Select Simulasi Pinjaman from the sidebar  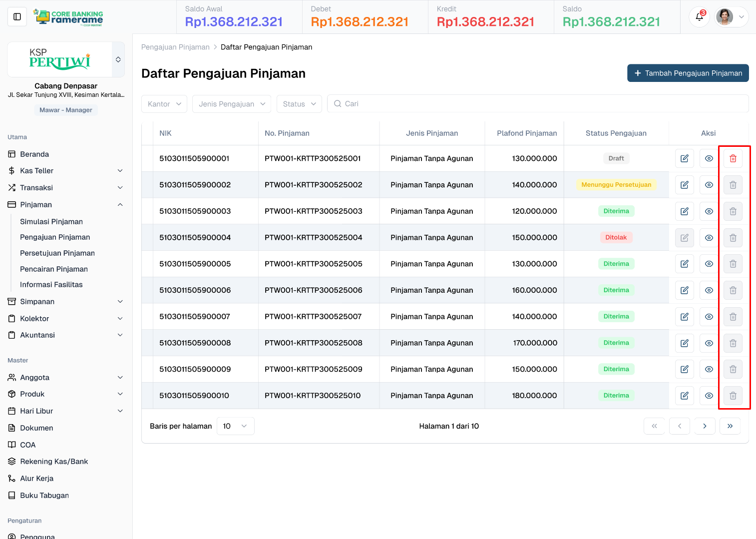coord(51,221)
